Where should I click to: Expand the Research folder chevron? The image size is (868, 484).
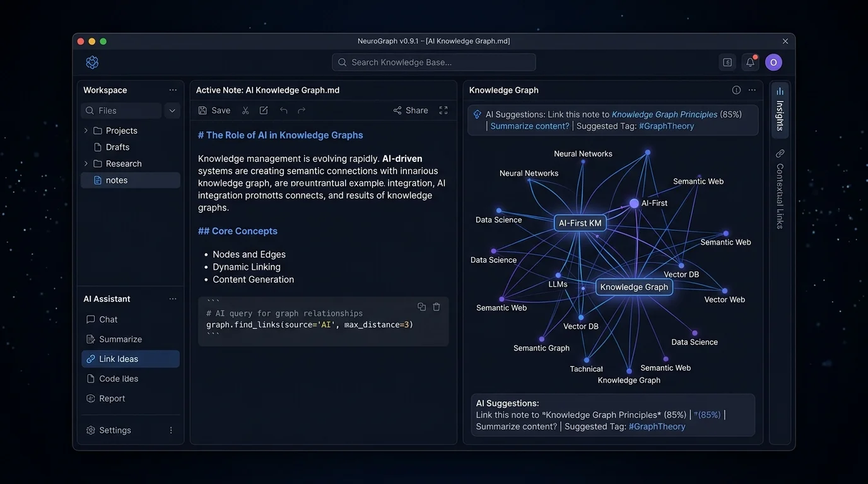click(x=86, y=163)
